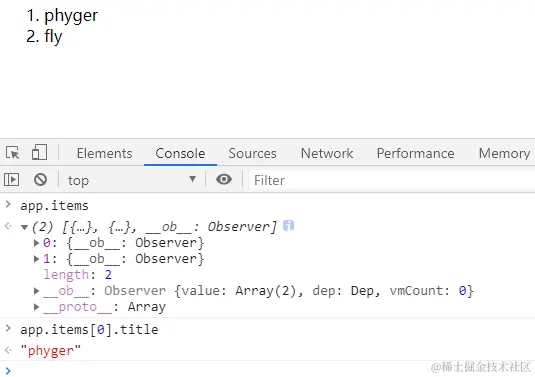This screenshot has height=377, width=535.
Task: Click the empty console prompt line
Action: [x=268, y=371]
